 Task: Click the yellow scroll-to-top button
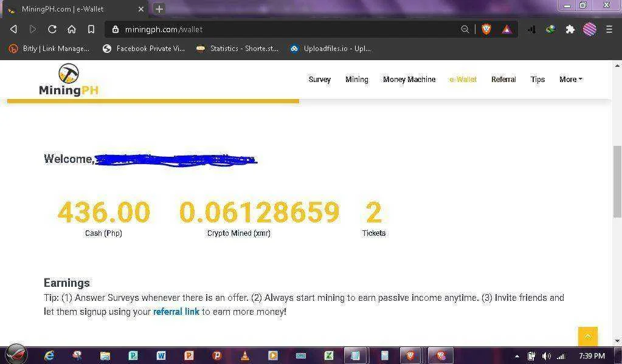coord(587,336)
